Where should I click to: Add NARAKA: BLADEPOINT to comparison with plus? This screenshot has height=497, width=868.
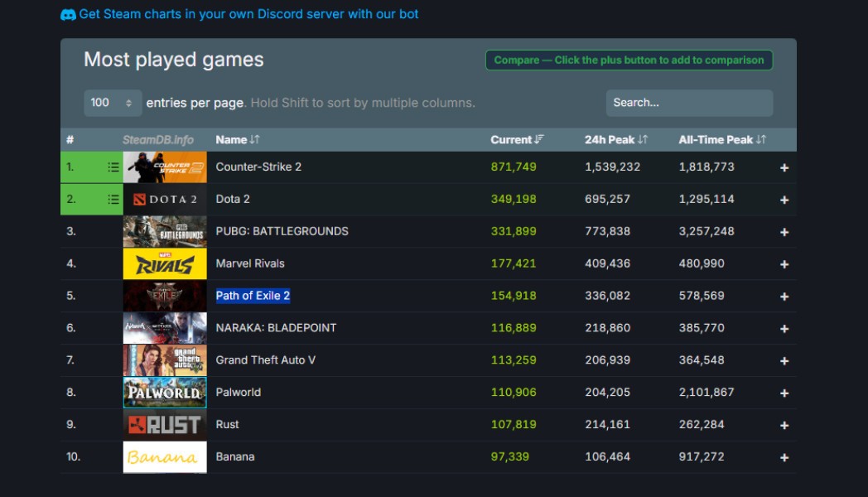[x=784, y=329]
